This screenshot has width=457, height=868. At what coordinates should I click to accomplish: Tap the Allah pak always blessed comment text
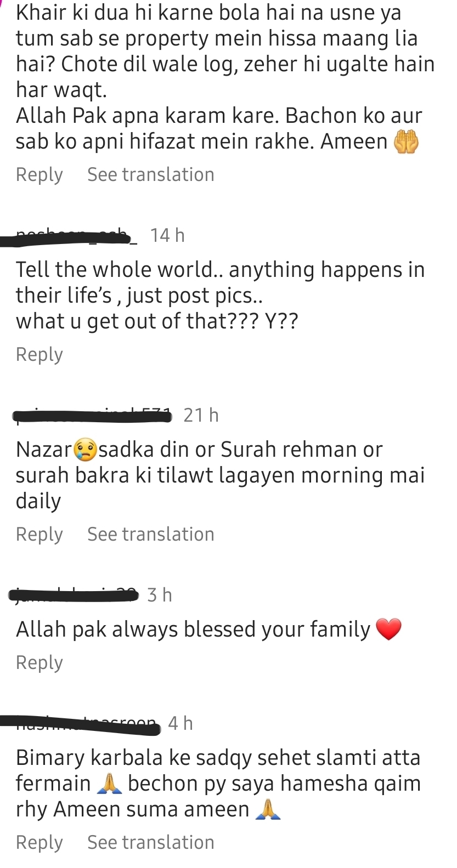tap(193, 629)
